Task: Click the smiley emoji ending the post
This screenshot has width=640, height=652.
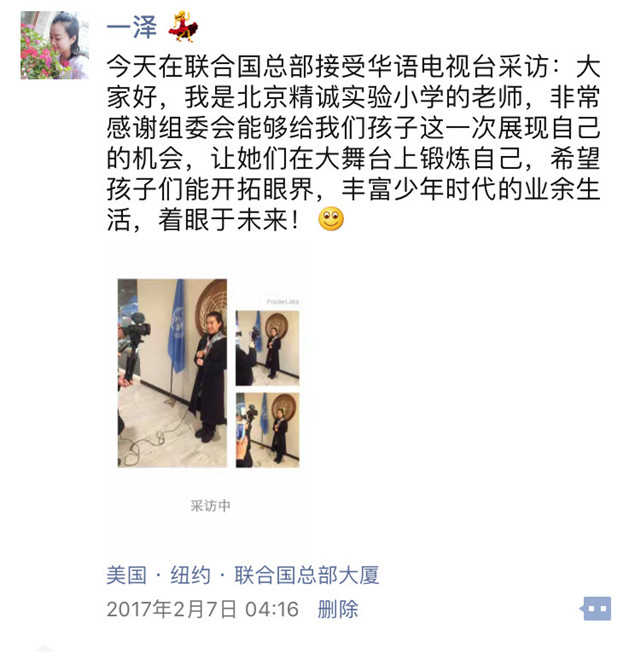Action: click(x=331, y=219)
